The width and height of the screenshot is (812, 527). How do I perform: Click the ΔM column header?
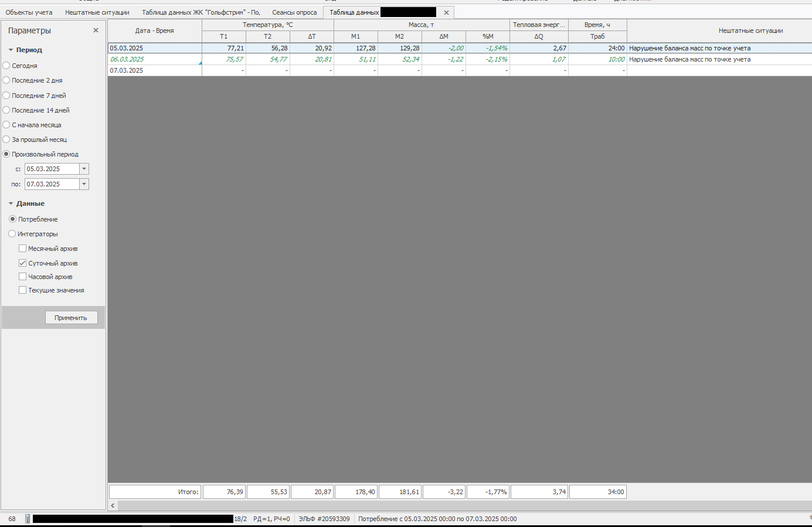click(444, 36)
